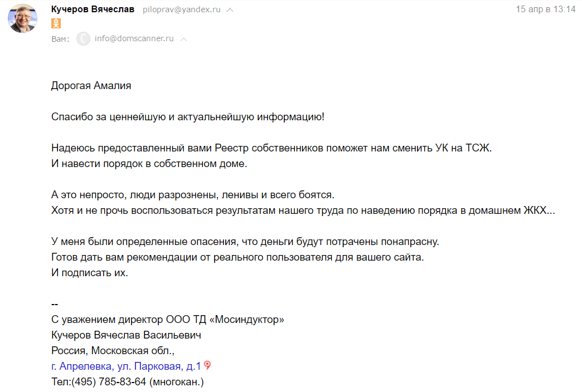Open sender's profile photo

(23, 19)
